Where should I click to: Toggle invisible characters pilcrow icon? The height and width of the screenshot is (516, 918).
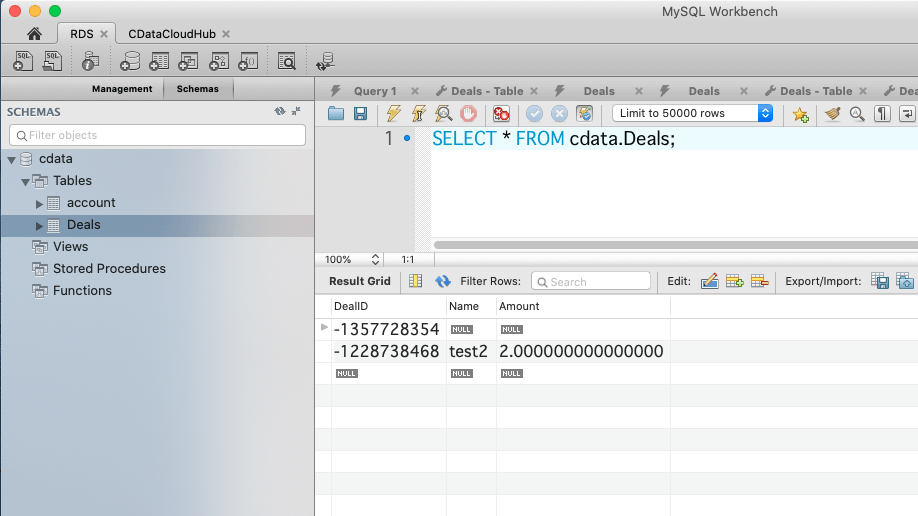coord(882,113)
